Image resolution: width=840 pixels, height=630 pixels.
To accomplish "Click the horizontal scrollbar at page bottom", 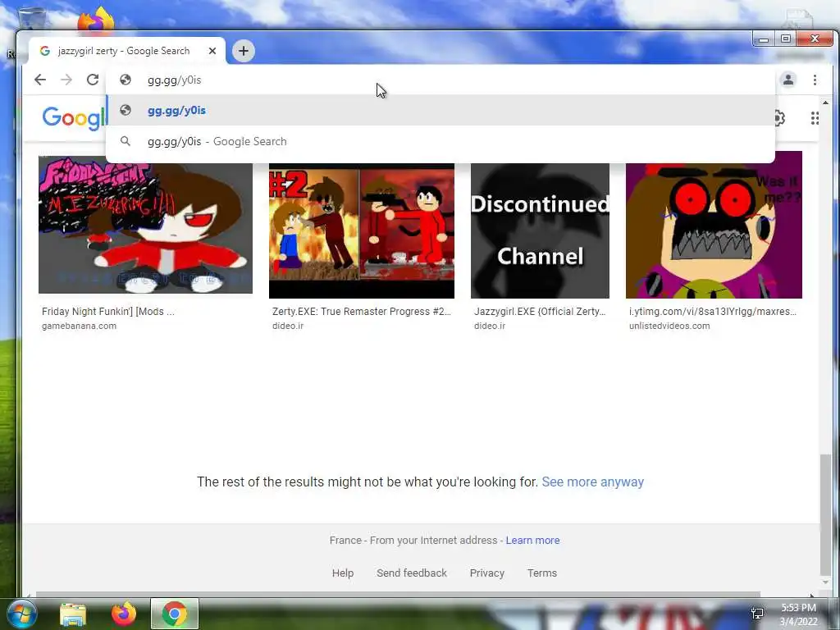I will point(398,594).
